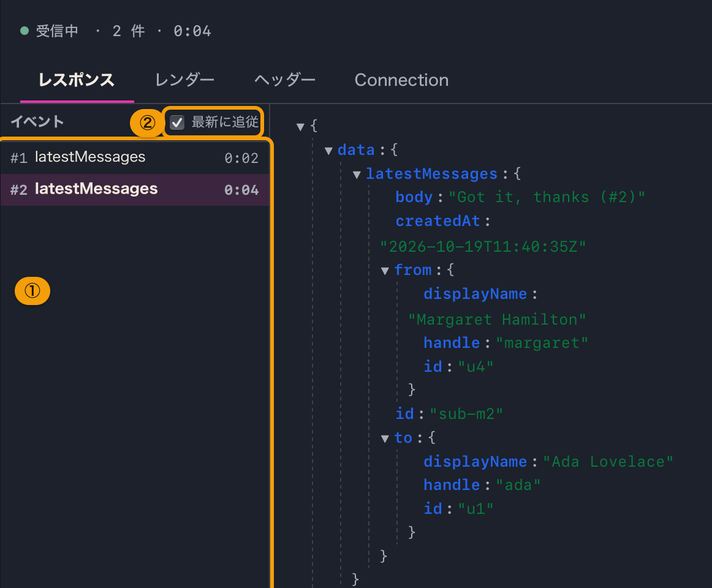This screenshot has height=588, width=712.
Task: Click the イベント panel heading
Action: click(37, 122)
